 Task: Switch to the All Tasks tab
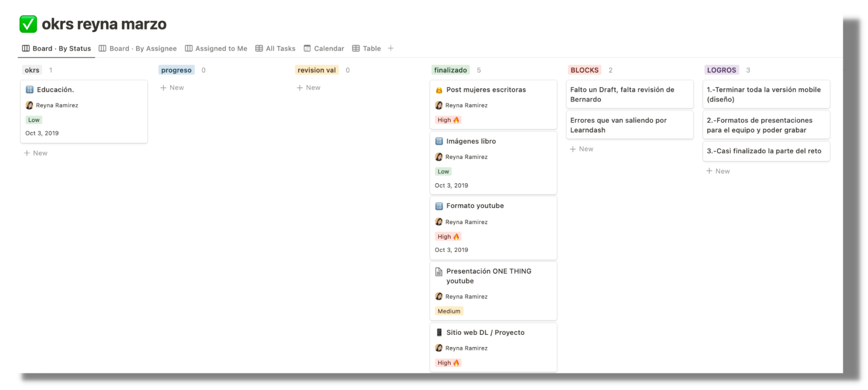tap(275, 48)
